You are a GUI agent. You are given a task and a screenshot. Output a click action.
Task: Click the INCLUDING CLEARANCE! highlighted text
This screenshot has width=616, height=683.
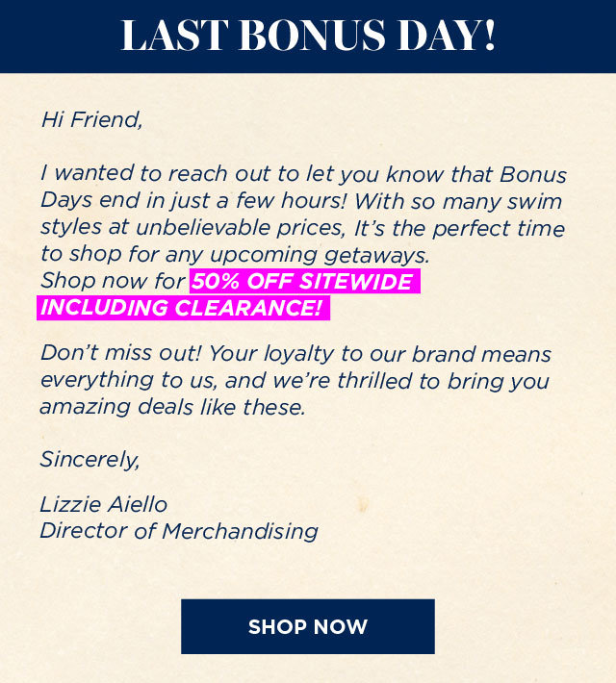coord(183,308)
